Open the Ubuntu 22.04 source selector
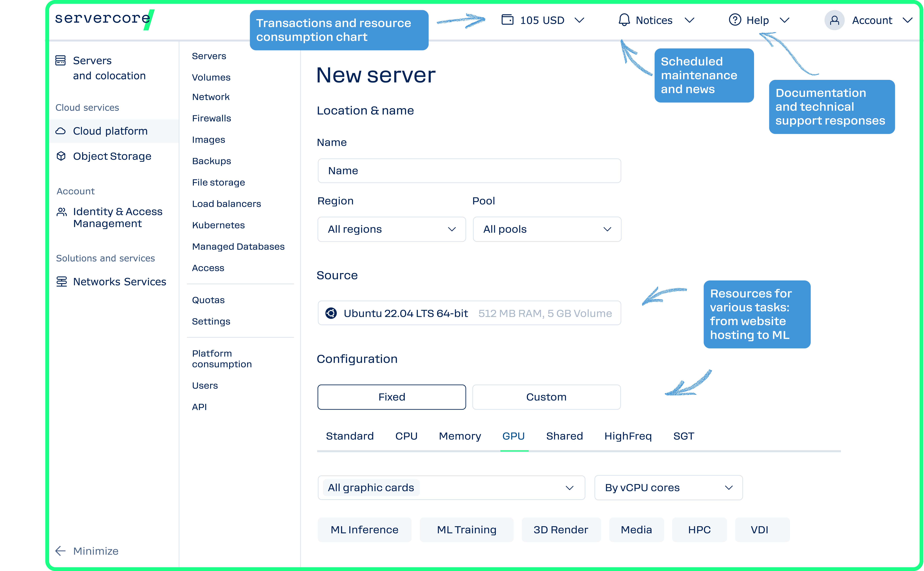The width and height of the screenshot is (924, 571). (x=469, y=313)
